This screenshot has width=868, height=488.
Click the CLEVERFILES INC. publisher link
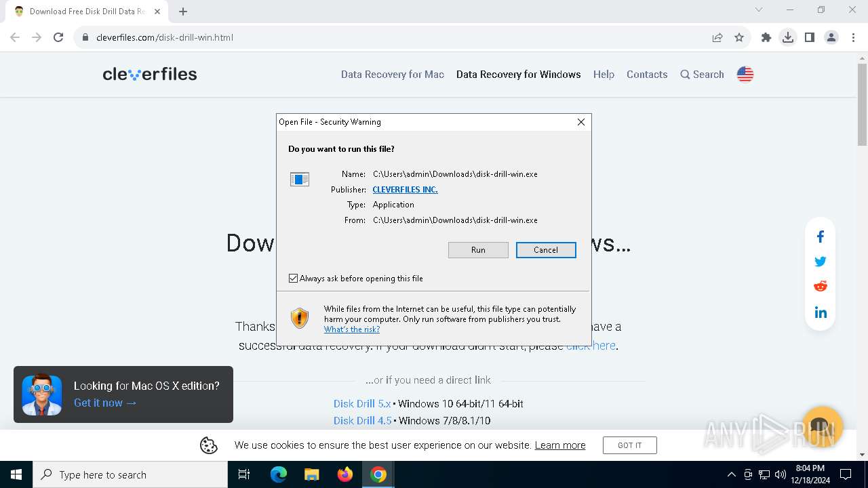click(x=405, y=190)
